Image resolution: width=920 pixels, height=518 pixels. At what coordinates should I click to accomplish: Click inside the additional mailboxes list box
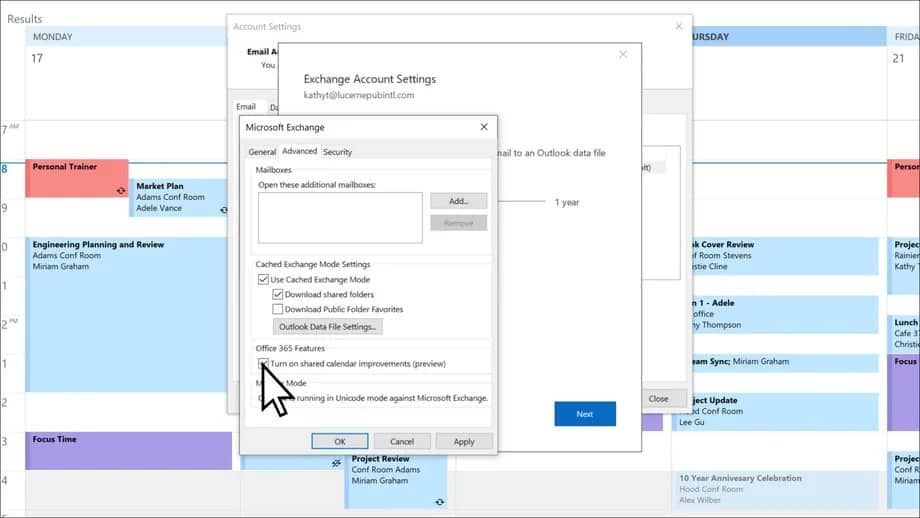coord(340,218)
